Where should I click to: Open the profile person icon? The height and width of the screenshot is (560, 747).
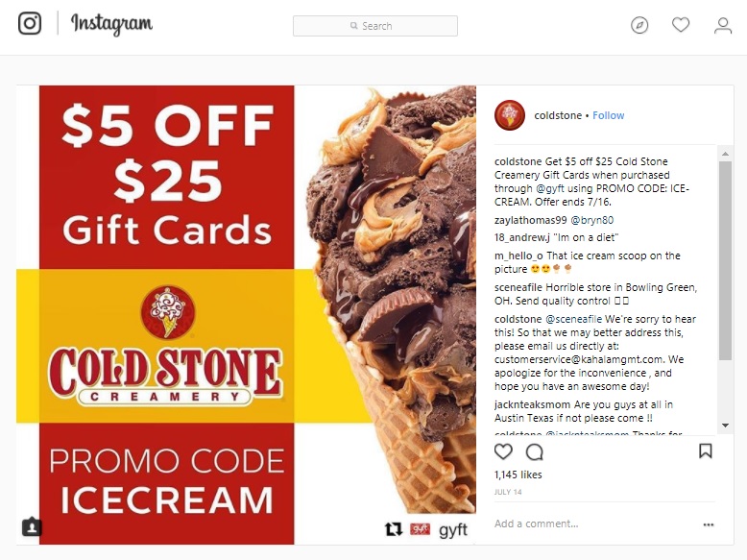pos(723,25)
